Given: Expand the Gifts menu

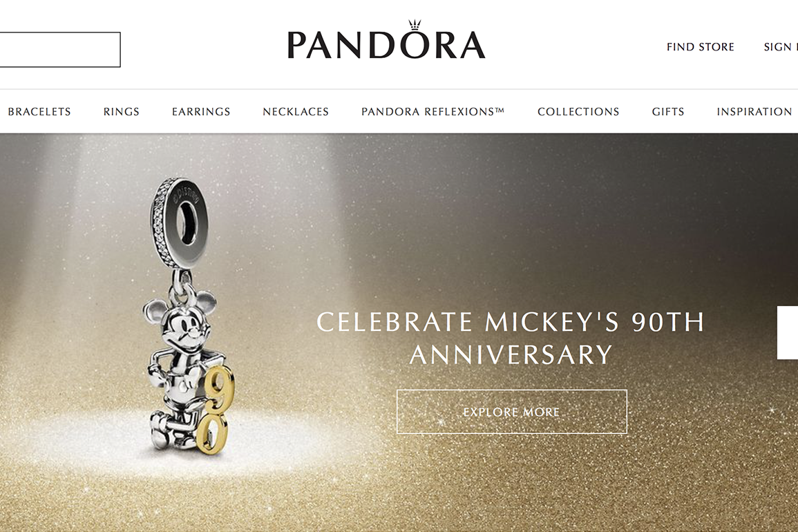Looking at the screenshot, I should pos(667,111).
